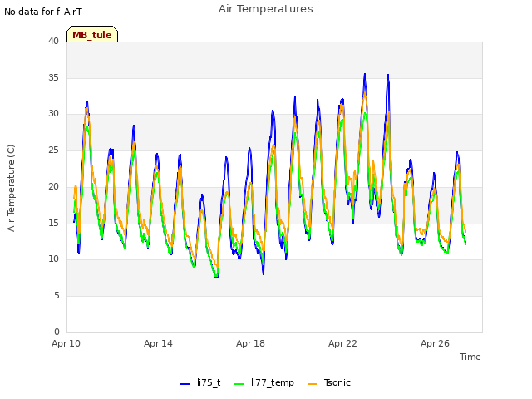The height and width of the screenshot is (399, 532).
Task: Click the 'Air Temperatures' chart title
Action: (x=266, y=9)
